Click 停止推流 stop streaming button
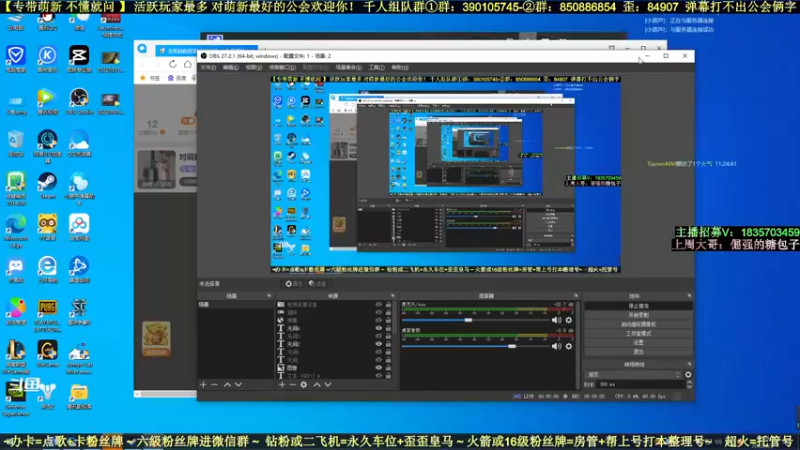 pos(638,306)
